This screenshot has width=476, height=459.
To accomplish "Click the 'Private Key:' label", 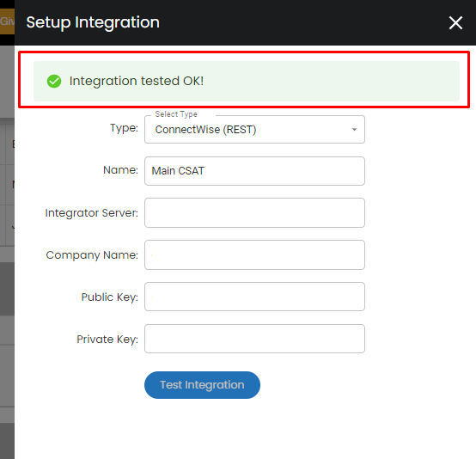I will tap(107, 339).
